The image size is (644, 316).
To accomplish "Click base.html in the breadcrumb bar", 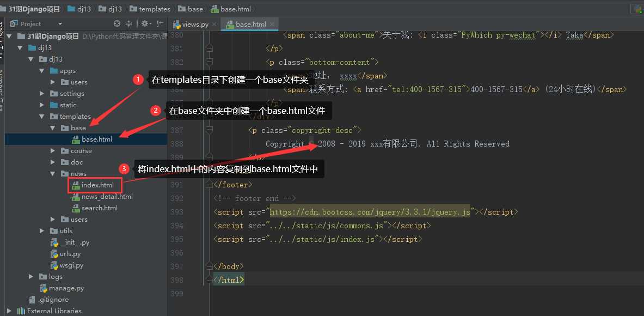I will 231,9.
